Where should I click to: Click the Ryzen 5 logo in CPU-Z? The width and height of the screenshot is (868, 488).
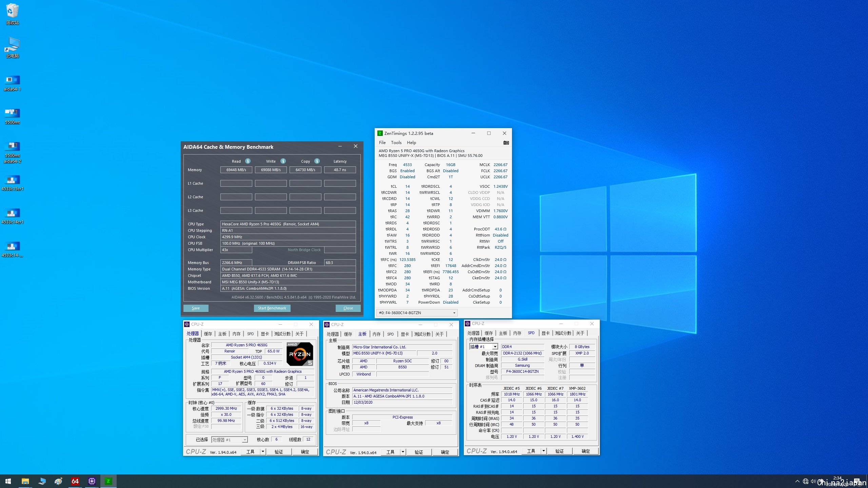[x=300, y=354]
